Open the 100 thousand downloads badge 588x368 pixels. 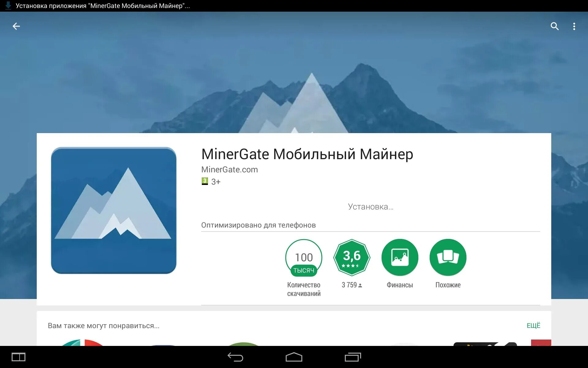point(304,258)
